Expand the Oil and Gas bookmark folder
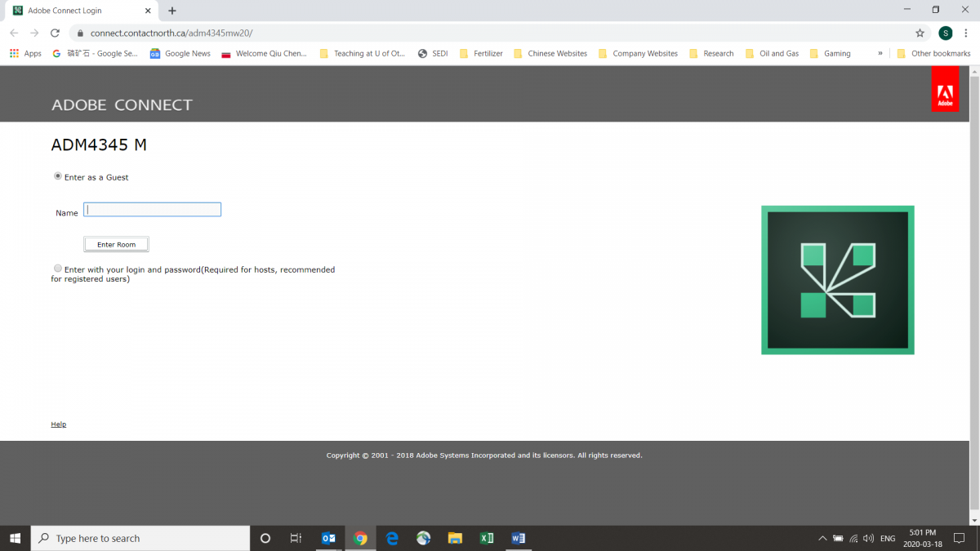 click(772, 53)
